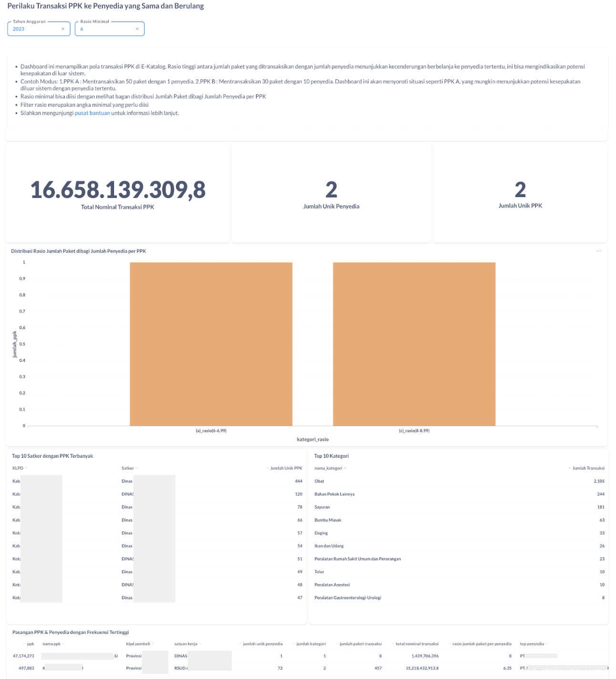Click Top 10 Satker dengan PPK Terbanyak title
Viewport: 616px width, 679px height.
(52, 456)
